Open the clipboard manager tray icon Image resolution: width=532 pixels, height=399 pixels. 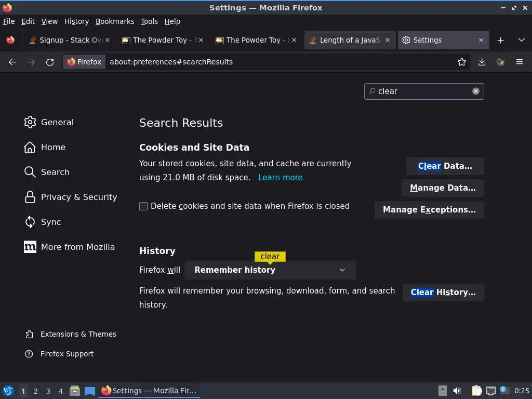(x=476, y=391)
